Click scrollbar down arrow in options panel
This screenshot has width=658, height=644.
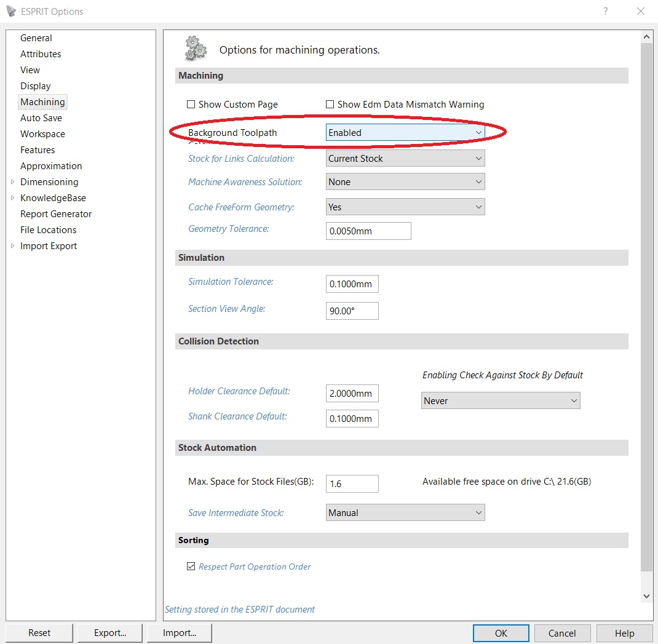pyautogui.click(x=646, y=596)
